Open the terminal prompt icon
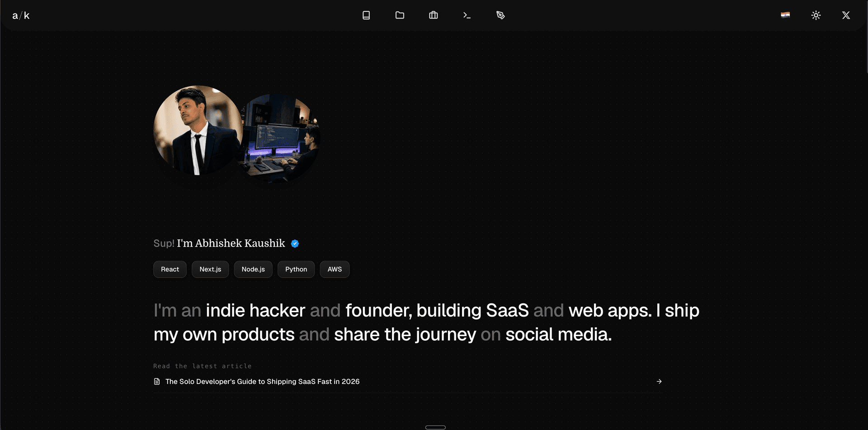This screenshot has width=868, height=430. 467,15
